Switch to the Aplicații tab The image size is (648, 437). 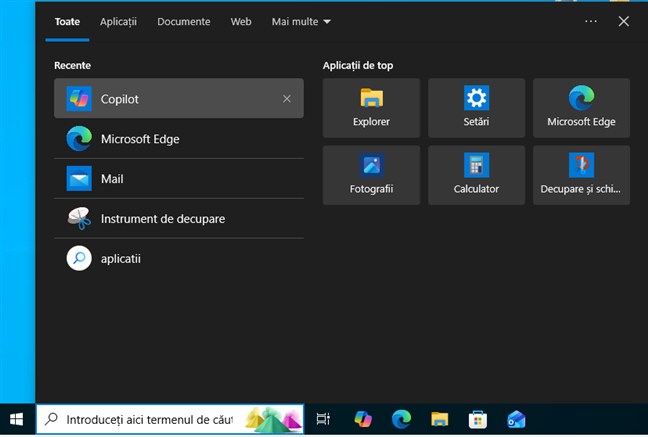point(119,21)
